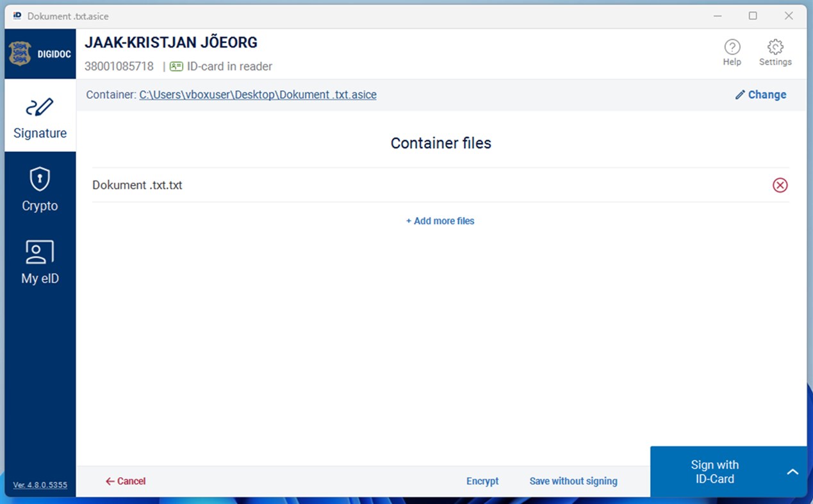Maximize the DigiDoc window
The height and width of the screenshot is (504, 813).
click(x=753, y=15)
